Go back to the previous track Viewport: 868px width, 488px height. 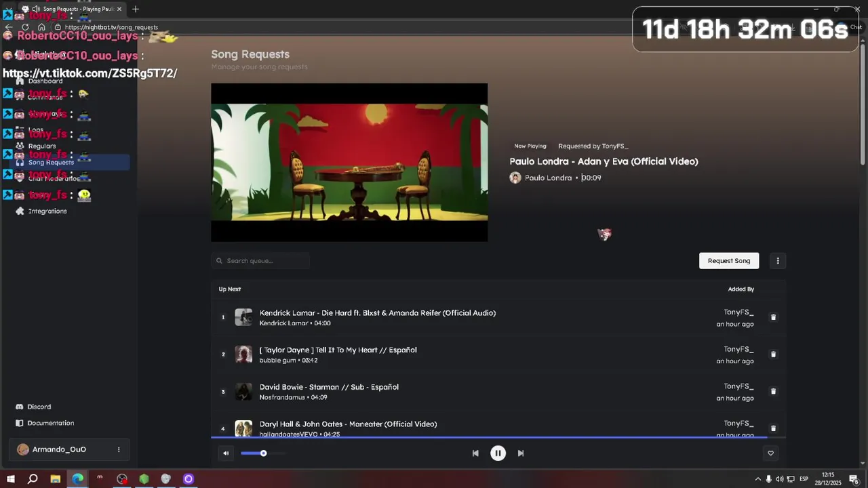click(x=475, y=453)
